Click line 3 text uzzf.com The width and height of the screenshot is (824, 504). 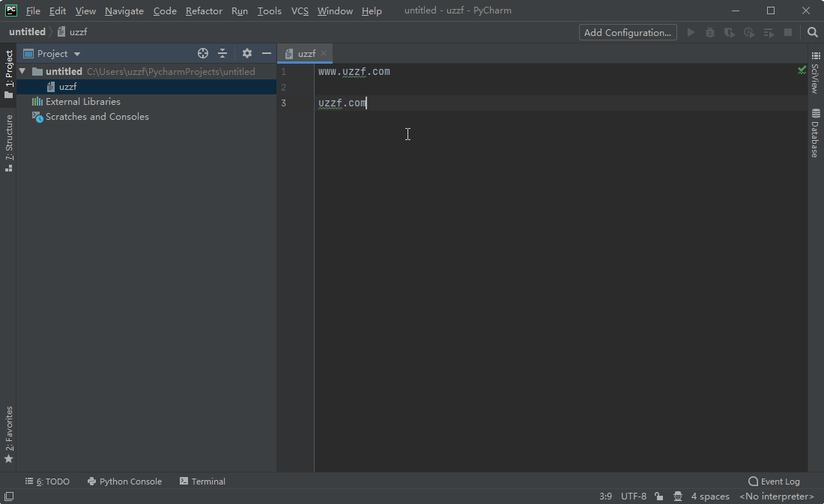[x=342, y=103]
